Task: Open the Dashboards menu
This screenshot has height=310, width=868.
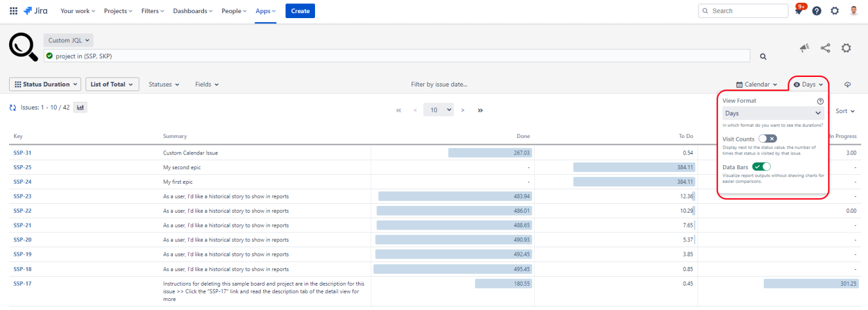Action: 193,11
